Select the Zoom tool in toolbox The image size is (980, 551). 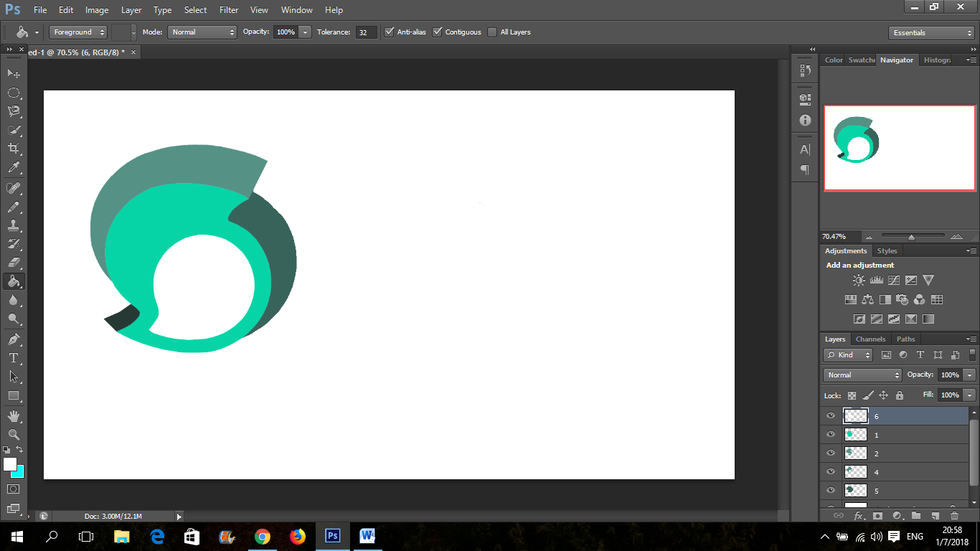click(x=14, y=435)
